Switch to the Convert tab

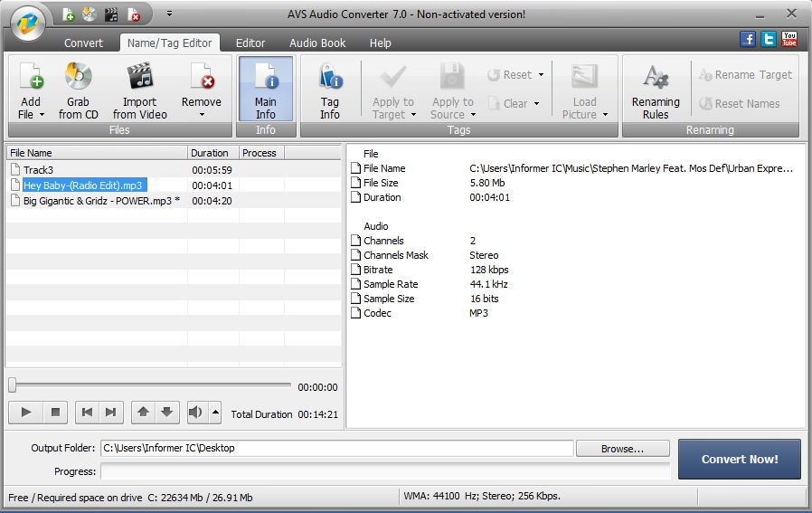[83, 43]
